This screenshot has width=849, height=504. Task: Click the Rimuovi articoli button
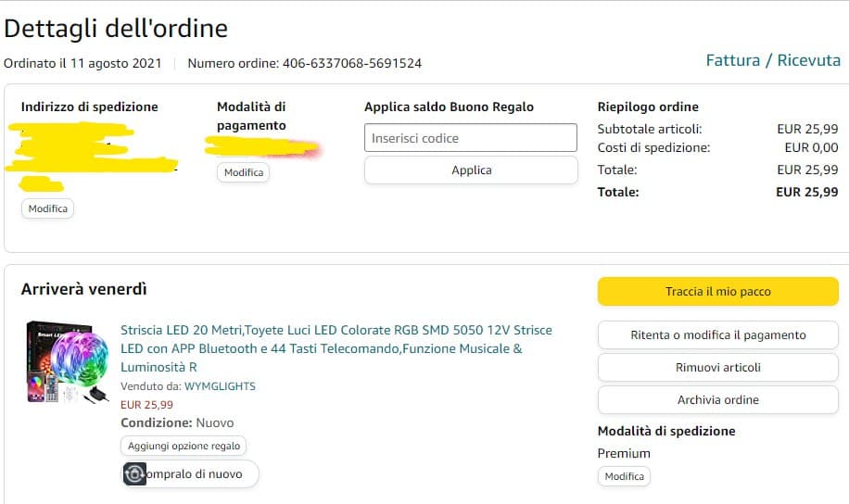click(x=717, y=367)
